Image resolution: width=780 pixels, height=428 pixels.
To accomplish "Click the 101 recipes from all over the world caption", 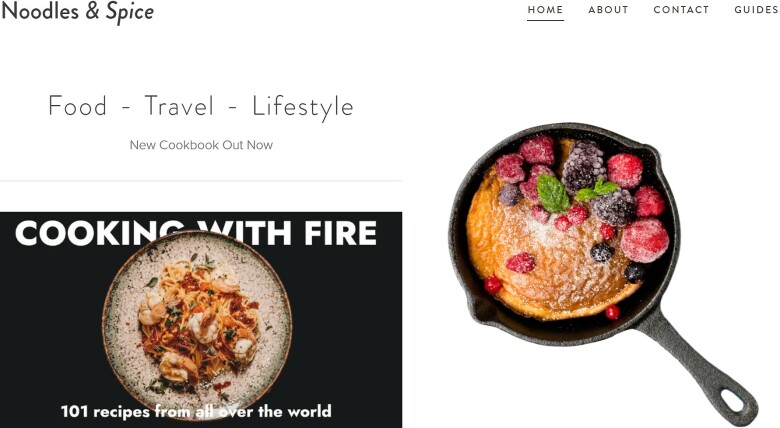I will 196,412.
